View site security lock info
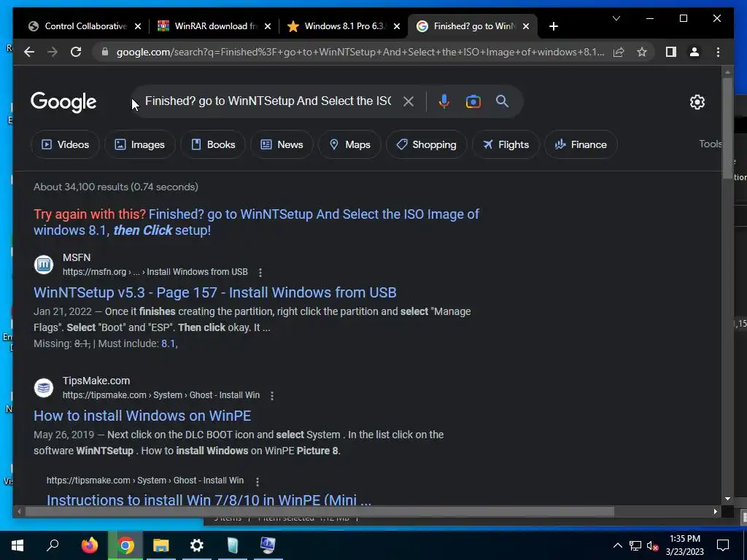 pyautogui.click(x=105, y=52)
